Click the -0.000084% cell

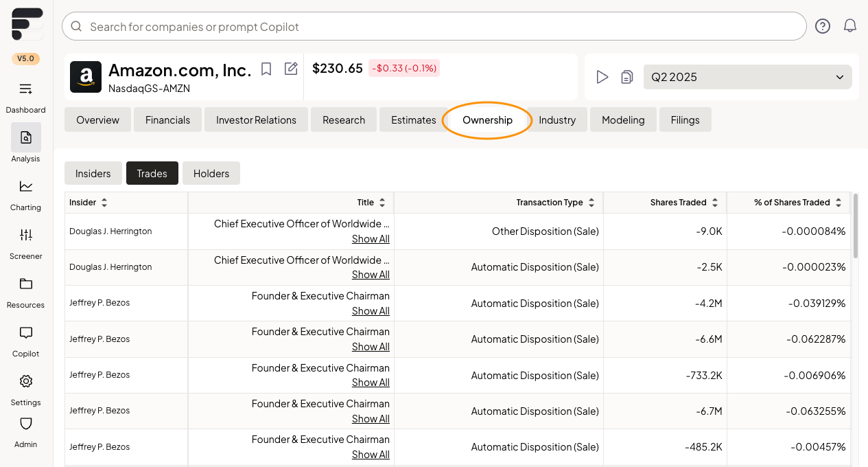[788, 231]
